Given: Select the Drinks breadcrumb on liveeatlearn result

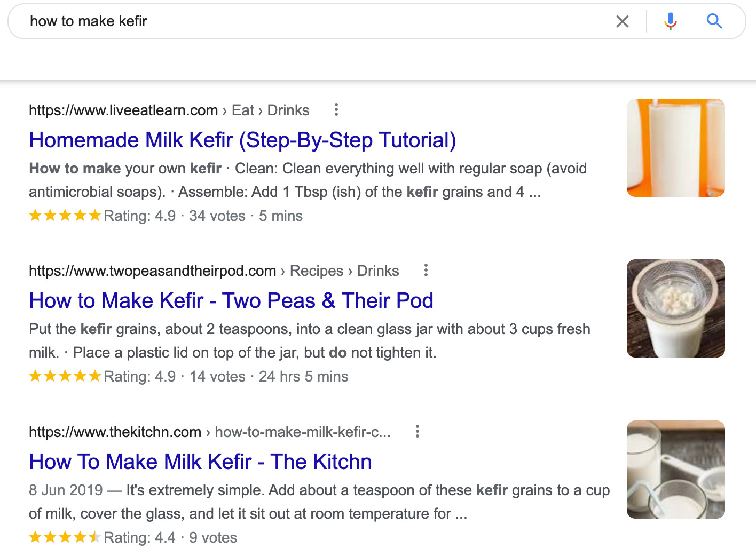Looking at the screenshot, I should [x=288, y=110].
